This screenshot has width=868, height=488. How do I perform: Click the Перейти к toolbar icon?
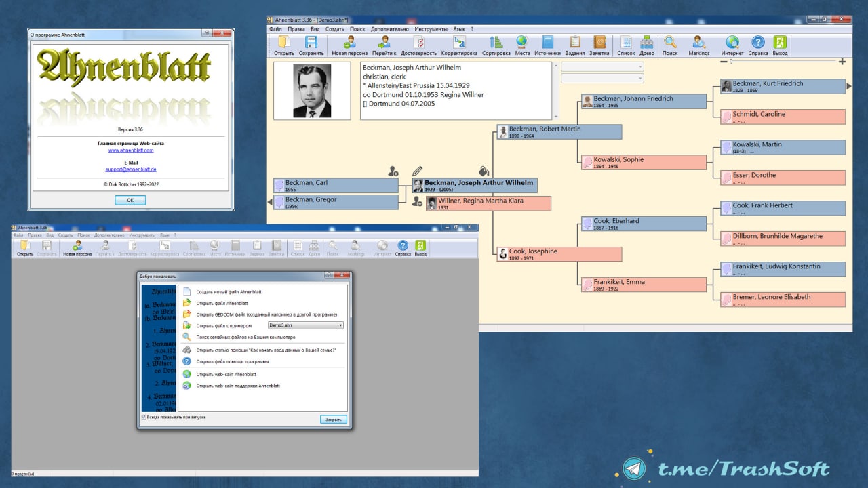tap(384, 45)
